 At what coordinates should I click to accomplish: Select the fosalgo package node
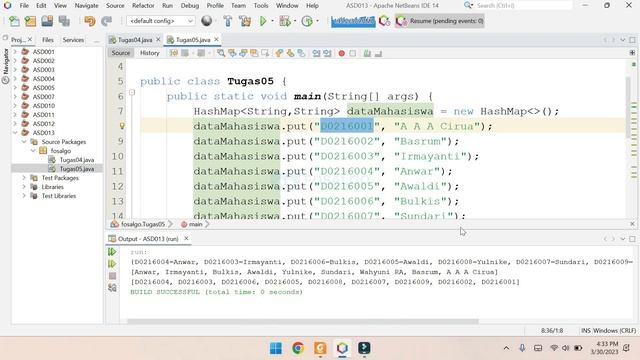pos(61,151)
